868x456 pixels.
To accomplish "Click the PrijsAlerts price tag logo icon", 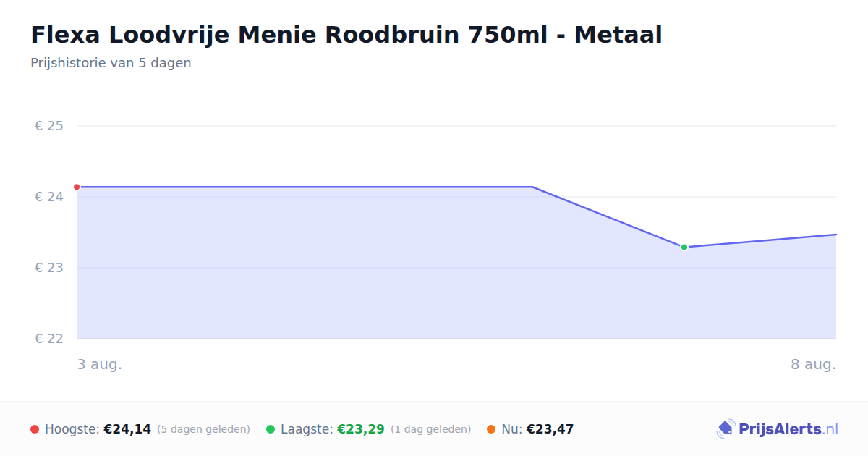I will (x=726, y=429).
